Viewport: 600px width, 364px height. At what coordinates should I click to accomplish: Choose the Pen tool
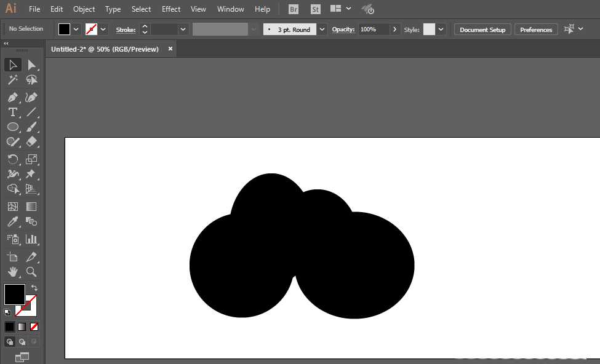point(13,97)
